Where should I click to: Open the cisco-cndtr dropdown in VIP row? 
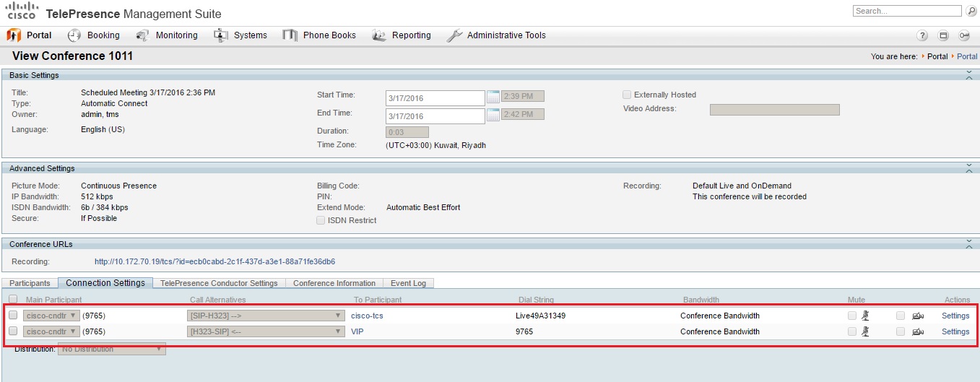coord(51,331)
